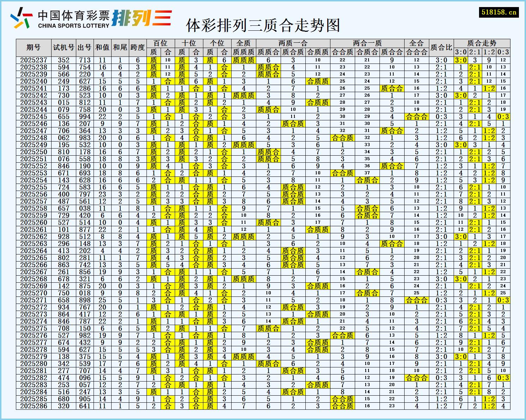Switch to the 期号 column tab
526x420 pixels.
click(x=34, y=46)
